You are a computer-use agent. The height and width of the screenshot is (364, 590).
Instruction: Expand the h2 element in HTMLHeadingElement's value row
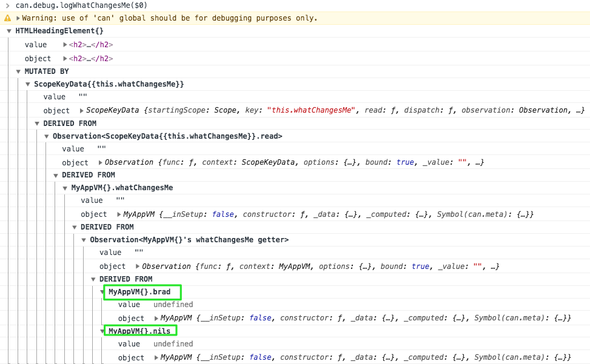(x=65, y=45)
